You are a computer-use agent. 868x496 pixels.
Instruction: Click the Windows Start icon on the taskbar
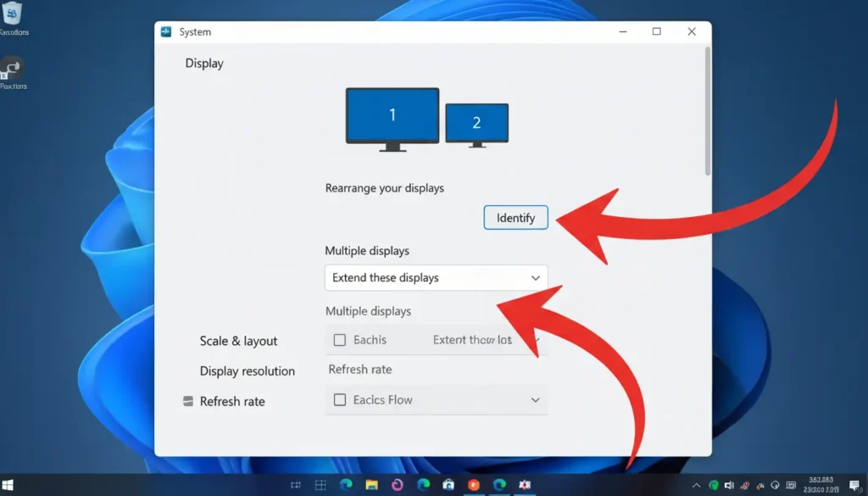tap(320, 486)
